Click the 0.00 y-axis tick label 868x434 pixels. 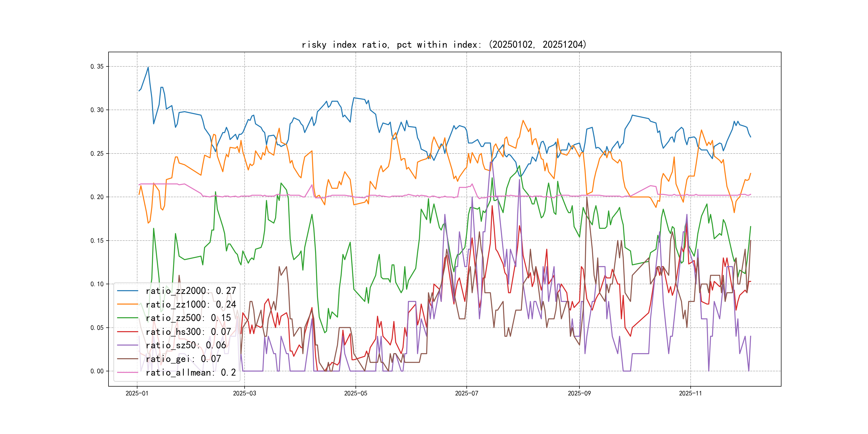point(97,371)
